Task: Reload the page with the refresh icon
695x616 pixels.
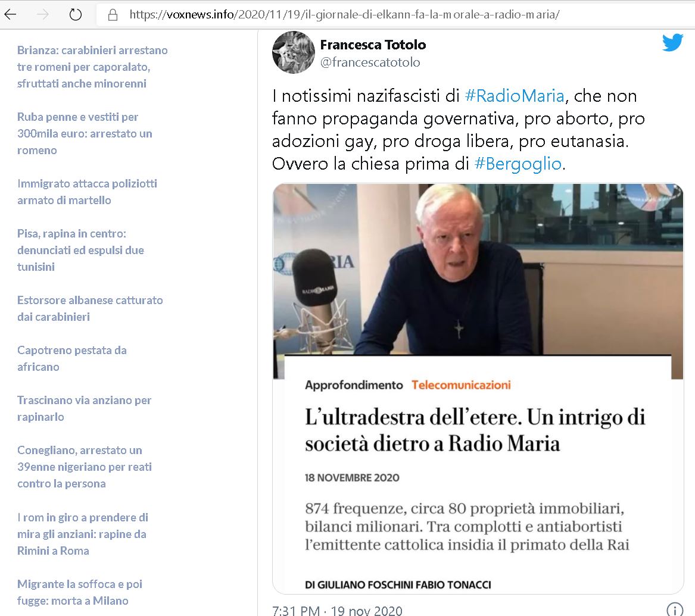Action: coord(76,15)
